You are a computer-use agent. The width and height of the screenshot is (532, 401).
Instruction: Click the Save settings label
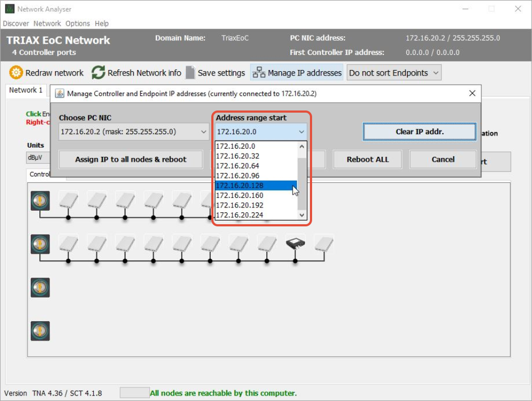[221, 73]
